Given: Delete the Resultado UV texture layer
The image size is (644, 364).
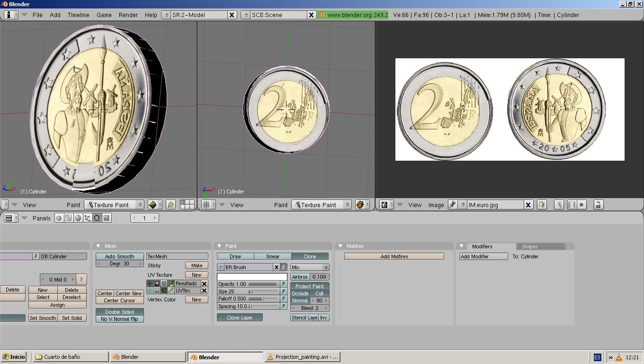Looking at the screenshot, I should point(205,284).
